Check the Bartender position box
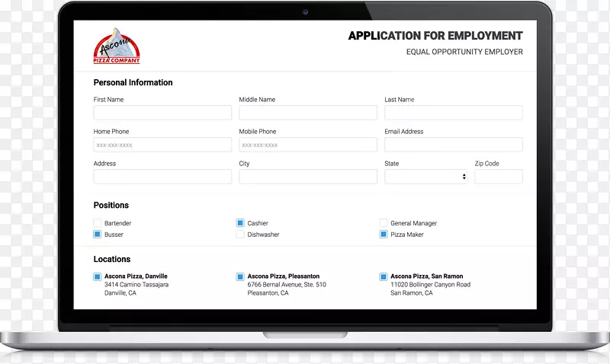Viewport: 610px width, 364px height. click(98, 223)
